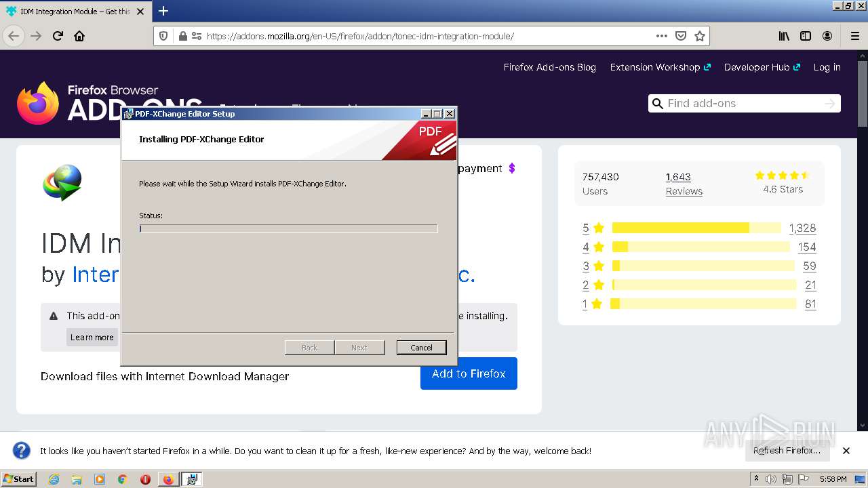
Task: Filter reviews by 4 star bar
Action: [x=701, y=247]
